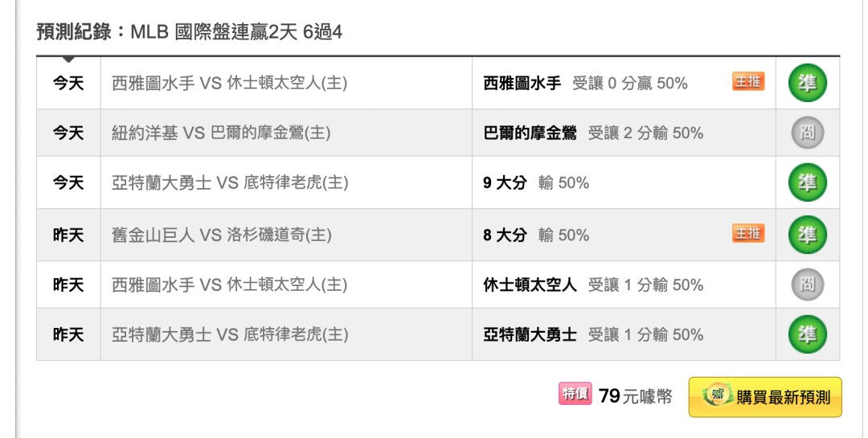The image size is (868, 438).
Task: Click the 預測紀錄 heading text
Action: (73, 32)
